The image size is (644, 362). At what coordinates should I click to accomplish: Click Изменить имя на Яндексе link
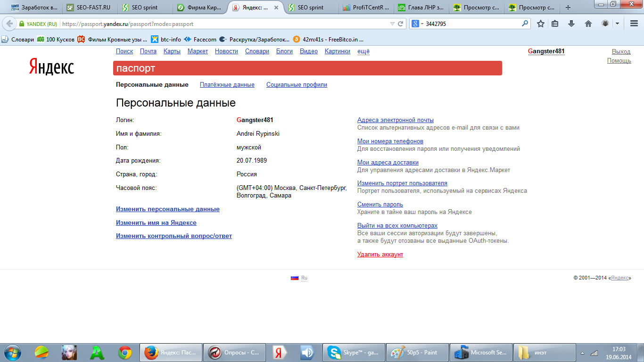(x=156, y=223)
